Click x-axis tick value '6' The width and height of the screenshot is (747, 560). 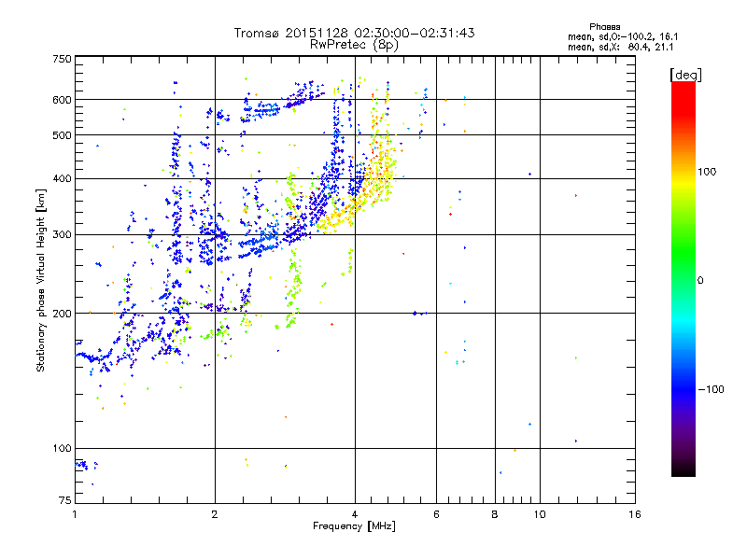point(436,514)
